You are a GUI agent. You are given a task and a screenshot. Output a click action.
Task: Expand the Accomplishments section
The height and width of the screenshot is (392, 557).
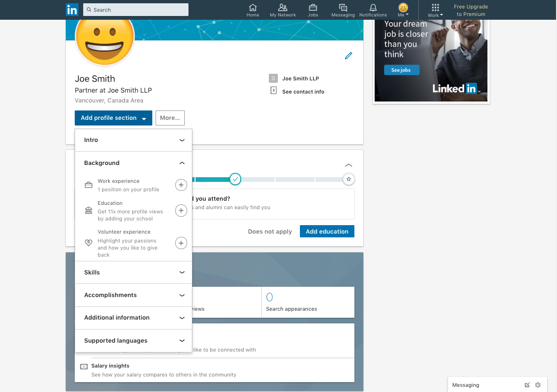click(x=133, y=296)
